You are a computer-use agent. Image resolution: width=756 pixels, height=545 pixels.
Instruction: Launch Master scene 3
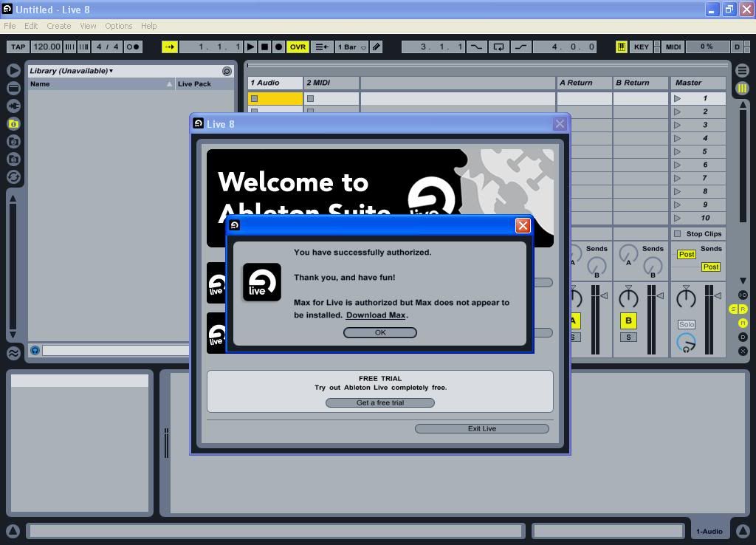(x=677, y=125)
